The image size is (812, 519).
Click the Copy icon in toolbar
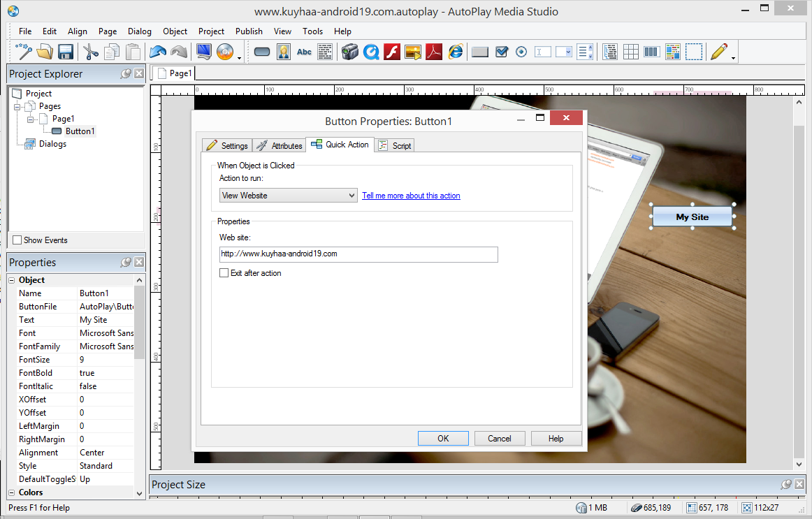coord(111,52)
